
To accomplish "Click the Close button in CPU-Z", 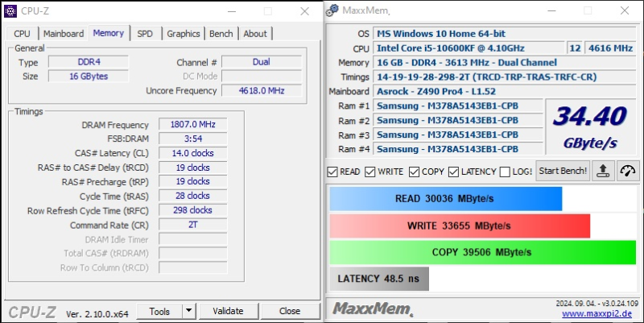I will tap(290, 311).
